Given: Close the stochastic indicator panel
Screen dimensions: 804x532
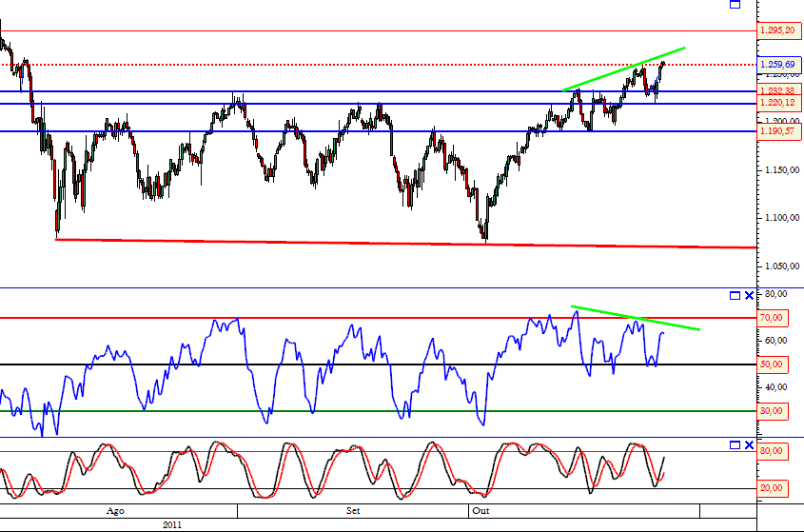Looking at the screenshot, I should [749, 444].
